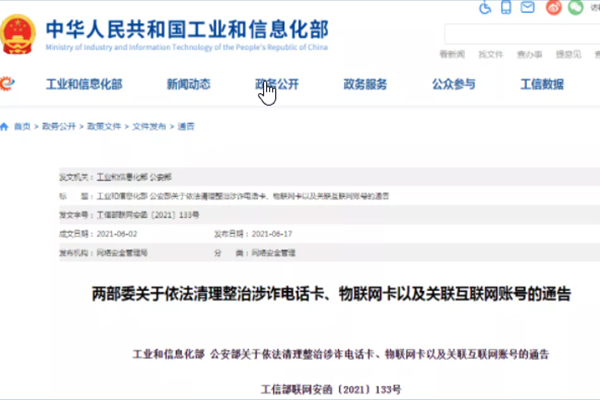Viewport: 600px width, 400px height.
Task: Open the 工业和信息化部 navigation menu
Action: tap(84, 84)
